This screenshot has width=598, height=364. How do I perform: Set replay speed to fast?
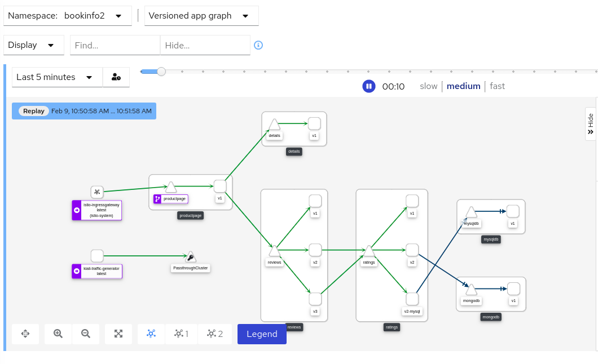point(497,86)
